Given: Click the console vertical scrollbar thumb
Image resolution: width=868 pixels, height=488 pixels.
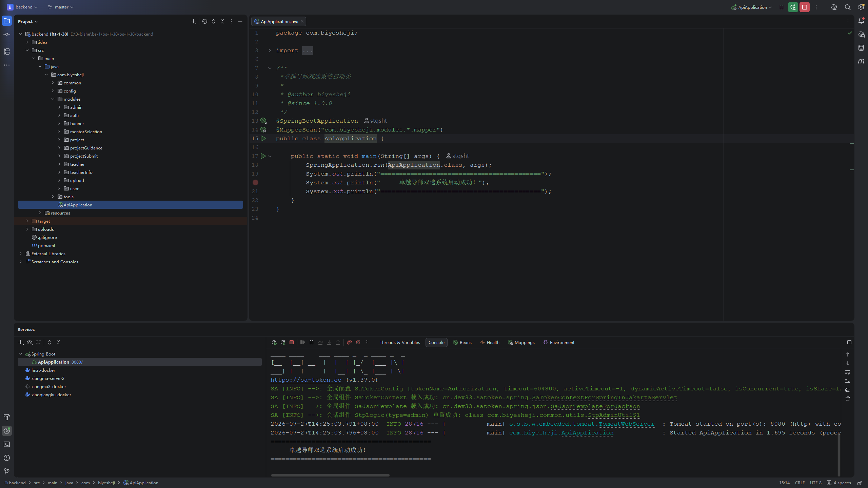Looking at the screenshot, I should [839, 454].
